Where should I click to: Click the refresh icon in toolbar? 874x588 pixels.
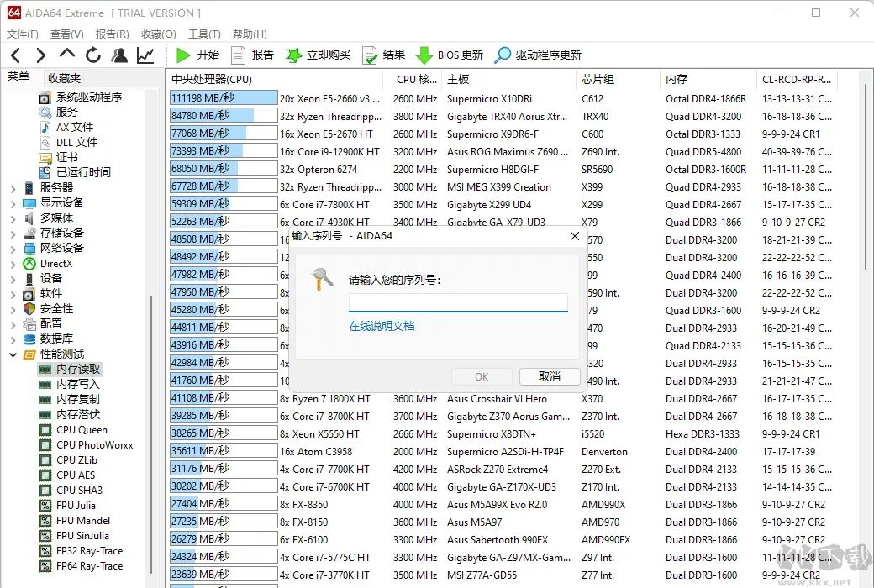[93, 55]
